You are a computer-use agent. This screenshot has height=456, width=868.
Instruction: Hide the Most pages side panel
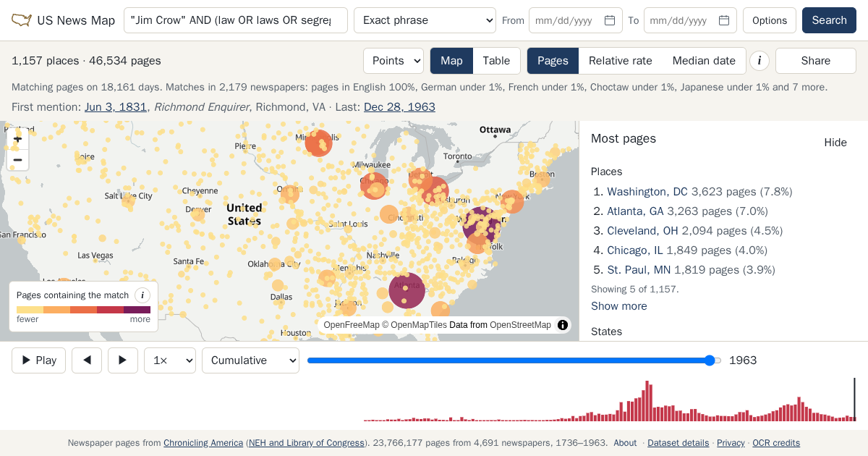coord(835,143)
